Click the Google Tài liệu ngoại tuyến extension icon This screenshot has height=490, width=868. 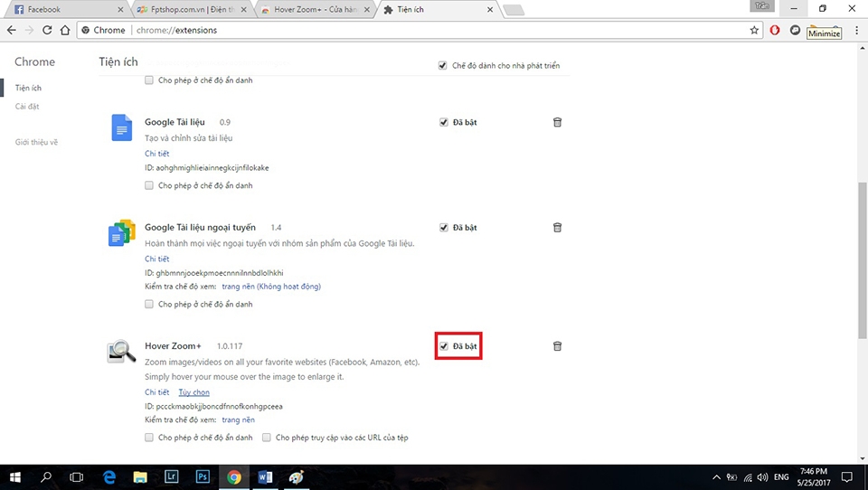click(x=122, y=233)
